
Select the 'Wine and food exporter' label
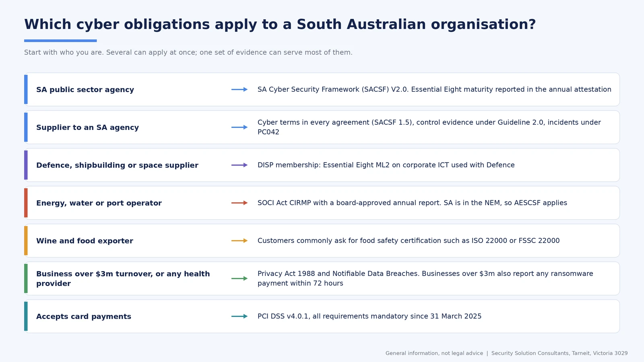[85, 241]
